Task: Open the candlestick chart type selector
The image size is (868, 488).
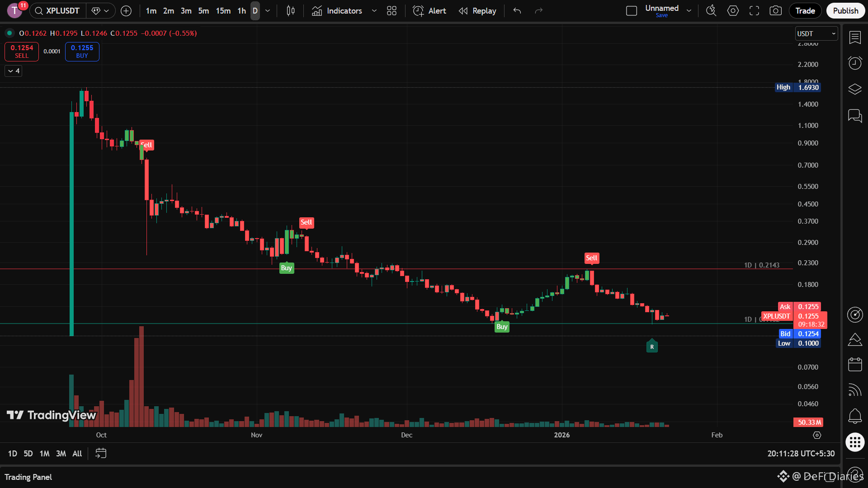Action: click(x=291, y=11)
